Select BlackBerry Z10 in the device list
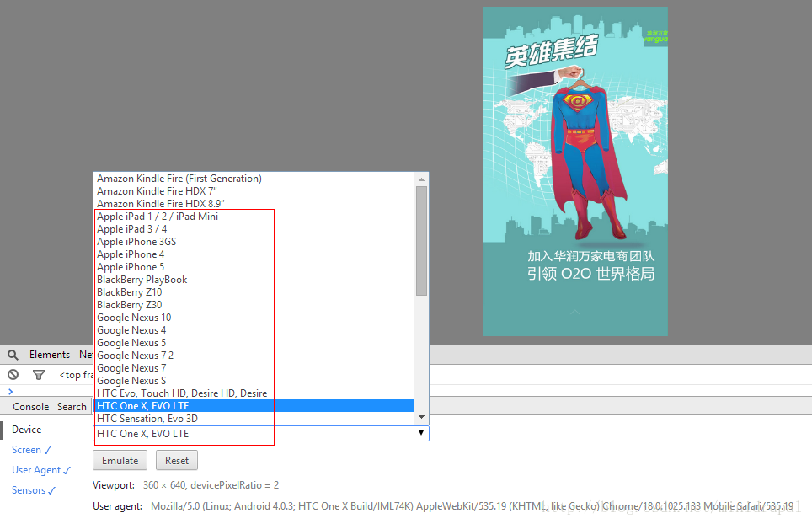 129,292
